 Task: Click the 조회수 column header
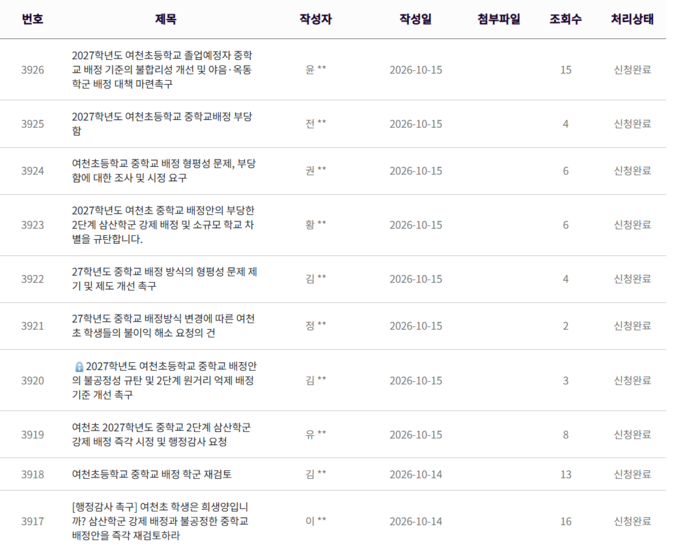click(x=566, y=19)
